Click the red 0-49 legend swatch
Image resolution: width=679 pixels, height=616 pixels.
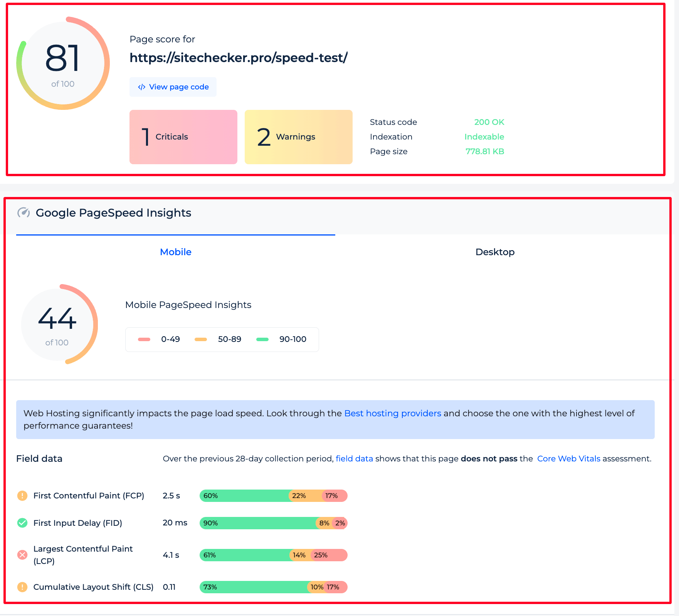point(144,340)
